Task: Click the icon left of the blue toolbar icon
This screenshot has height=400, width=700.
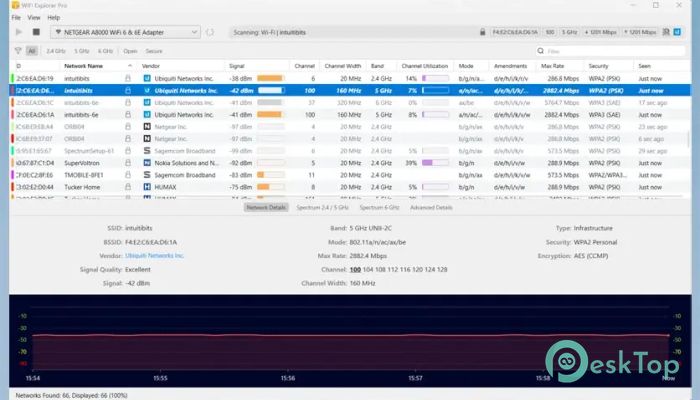Action: coord(666,32)
